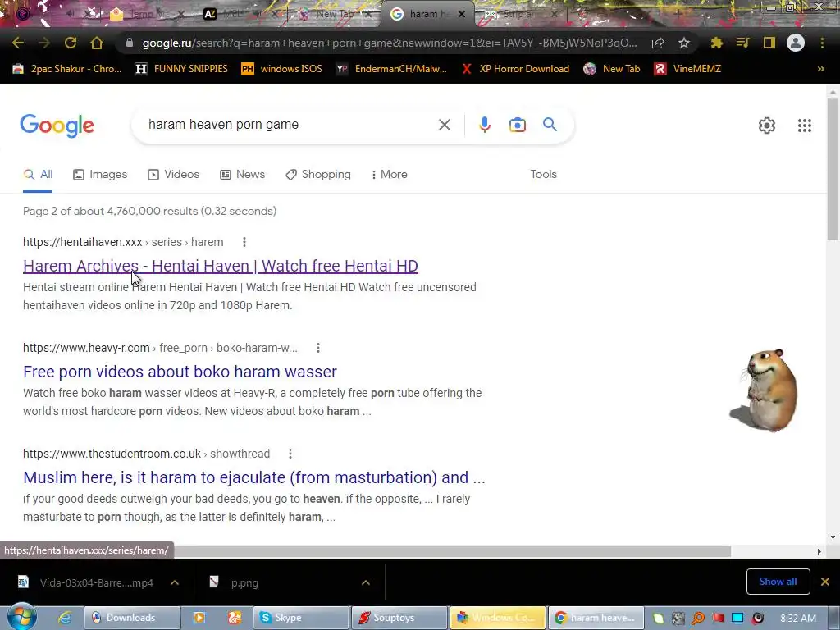Open the Chrome three-dot menu
The height and width of the screenshot is (630, 840).
pyautogui.click(x=822, y=43)
